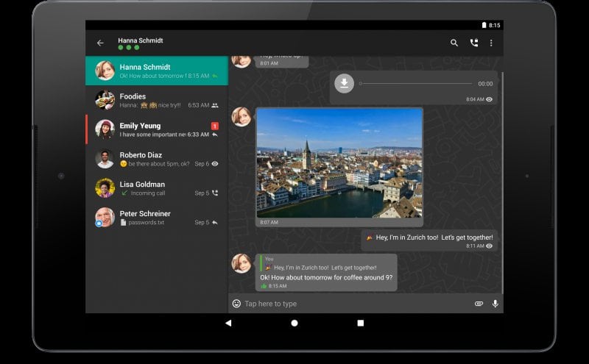Click Hanna's avatar beside the photo message
Image resolution: width=589 pixels, height=364 pixels.
241,117
